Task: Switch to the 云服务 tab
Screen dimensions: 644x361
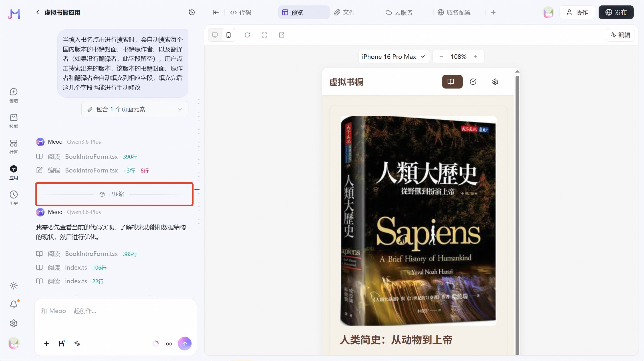Action: [x=399, y=12]
